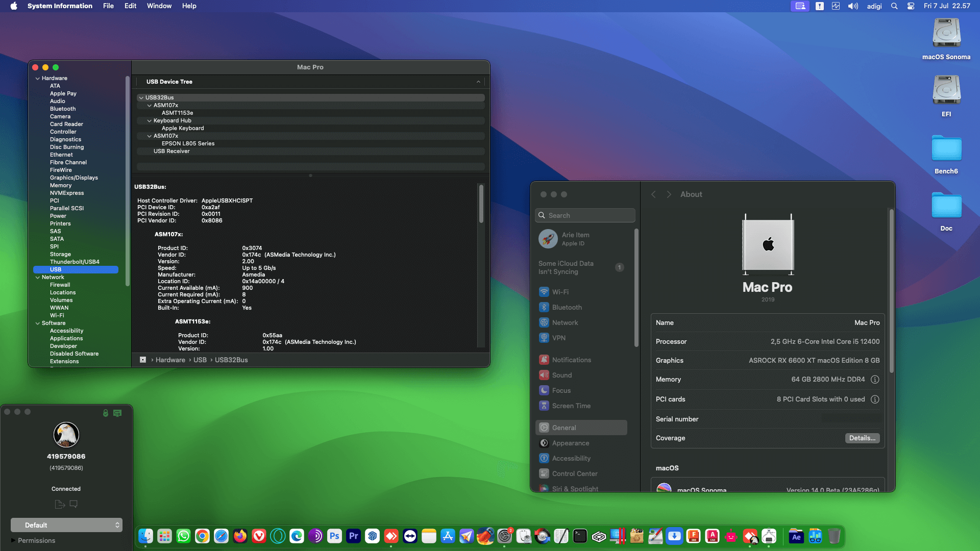The width and height of the screenshot is (980, 551).
Task: Open Safari from the Dock
Action: pos(221,536)
